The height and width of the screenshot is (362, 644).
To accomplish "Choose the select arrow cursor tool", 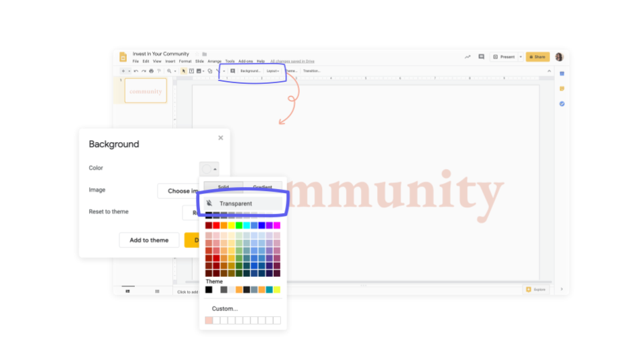I will [184, 71].
